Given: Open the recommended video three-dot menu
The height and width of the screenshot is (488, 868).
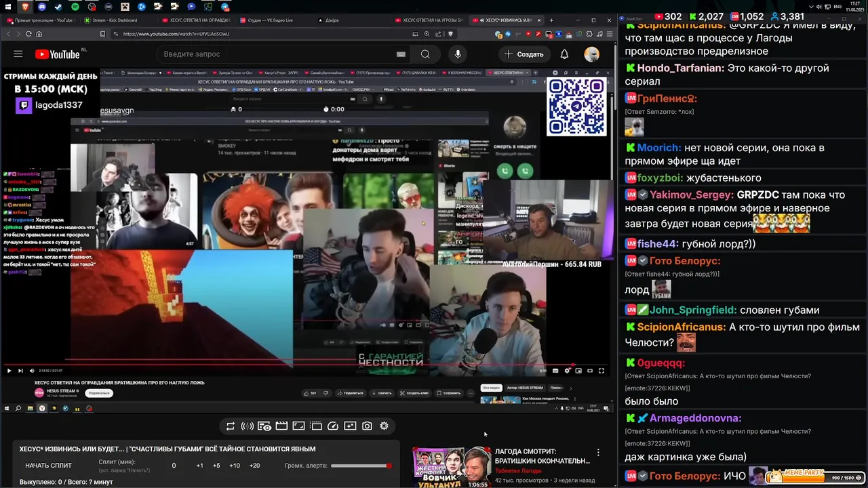Looking at the screenshot, I should (x=598, y=453).
